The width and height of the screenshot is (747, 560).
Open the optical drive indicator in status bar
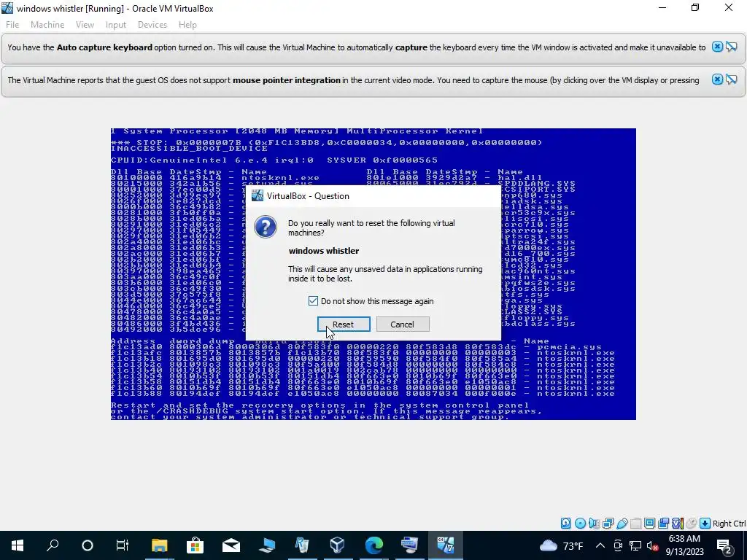pyautogui.click(x=580, y=524)
